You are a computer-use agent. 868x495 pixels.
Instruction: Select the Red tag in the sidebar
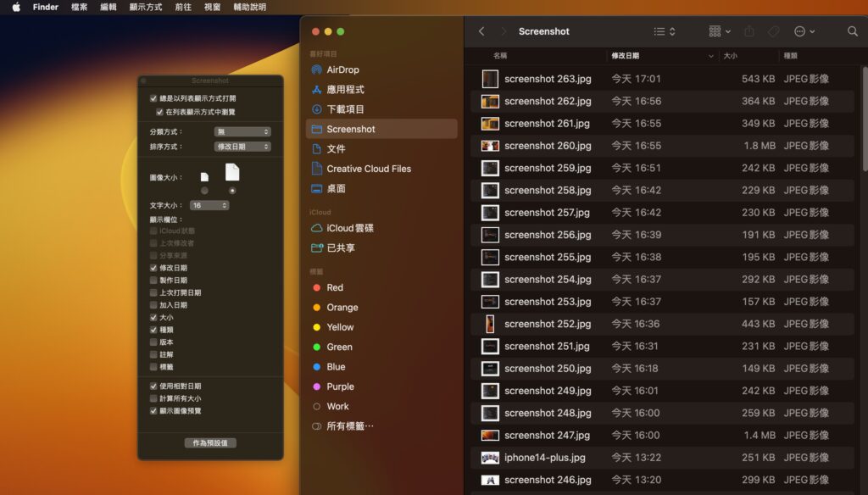[336, 287]
